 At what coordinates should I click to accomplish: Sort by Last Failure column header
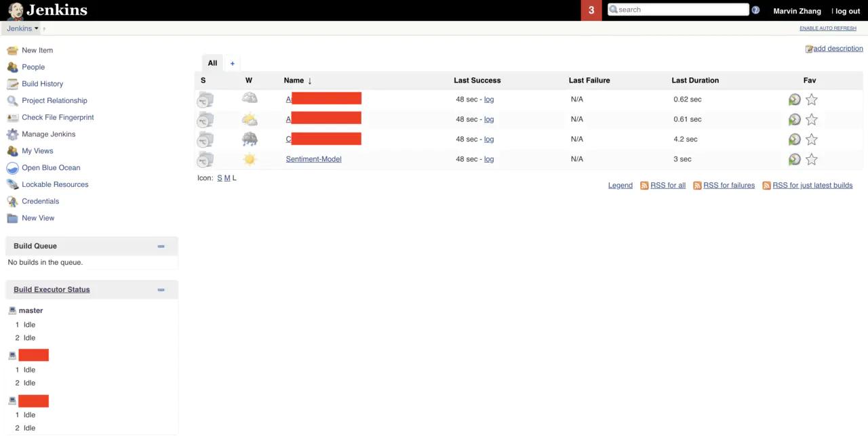589,81
